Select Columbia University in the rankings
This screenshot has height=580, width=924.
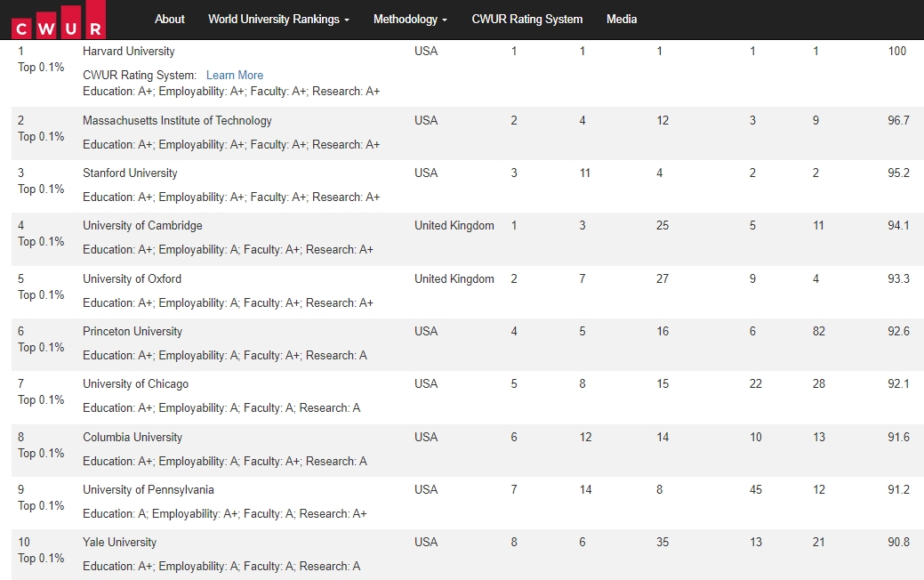click(133, 438)
